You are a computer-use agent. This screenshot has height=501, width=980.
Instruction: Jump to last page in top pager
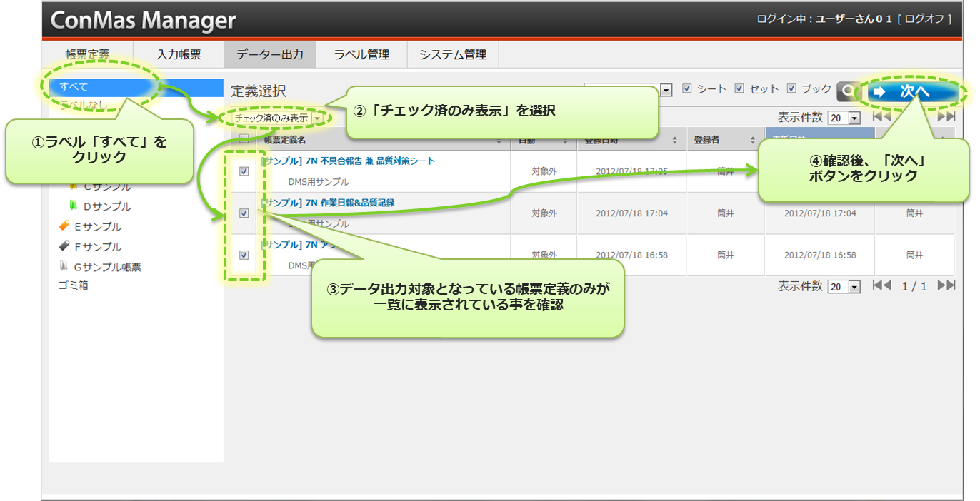pos(946,117)
